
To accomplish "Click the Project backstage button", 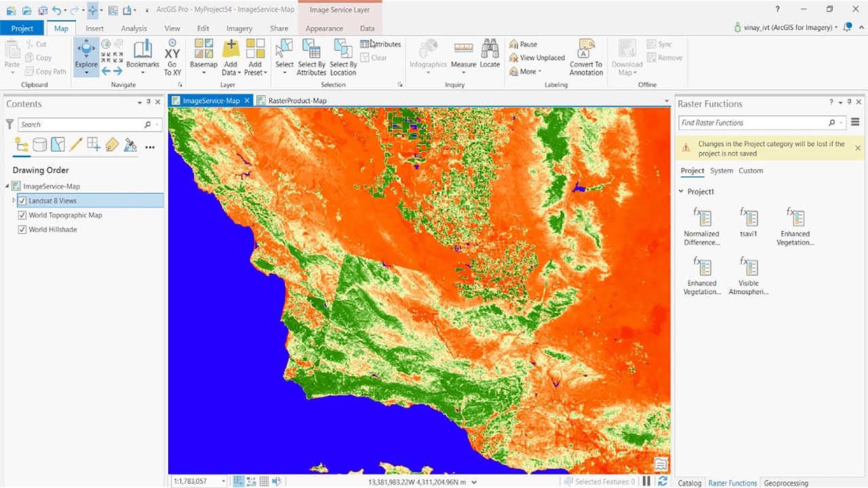I will (x=22, y=28).
